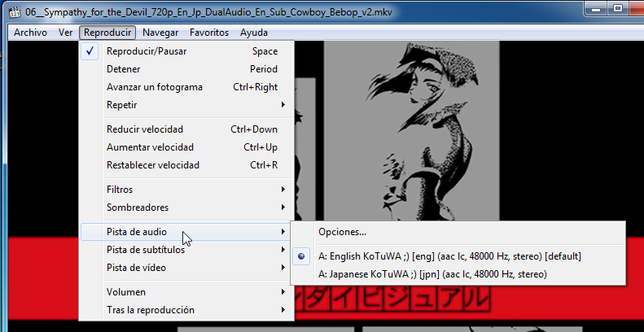Close the Reproducir menu
This screenshot has width=644, height=332.
107,33
